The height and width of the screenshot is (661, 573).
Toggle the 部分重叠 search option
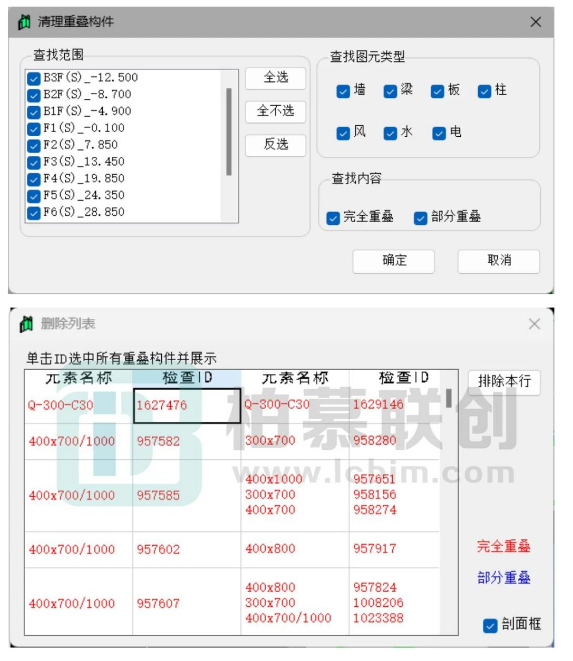pos(420,218)
